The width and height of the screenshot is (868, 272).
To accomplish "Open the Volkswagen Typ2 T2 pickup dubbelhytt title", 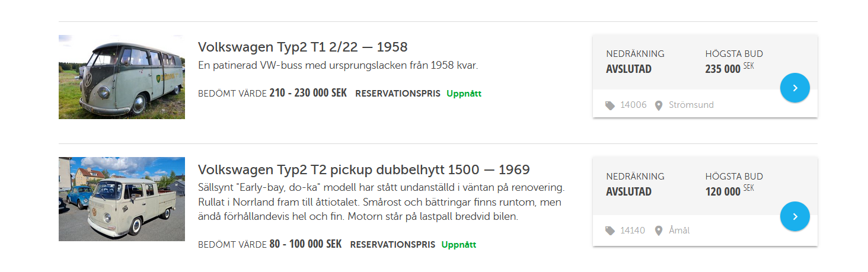I will pyautogui.click(x=363, y=169).
